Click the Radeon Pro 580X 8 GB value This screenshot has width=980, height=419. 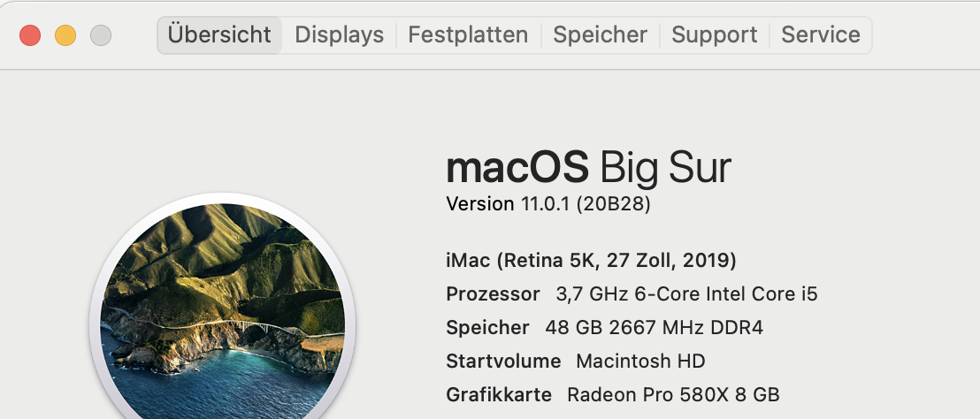click(x=673, y=395)
